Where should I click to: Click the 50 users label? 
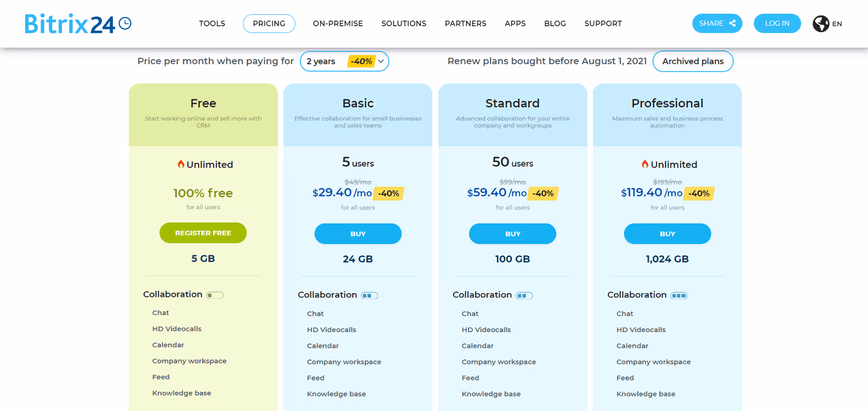(x=512, y=162)
